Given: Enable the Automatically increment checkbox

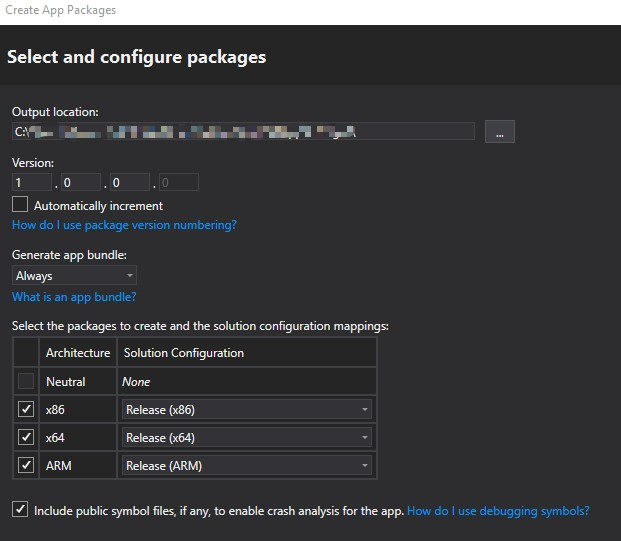Looking at the screenshot, I should (x=20, y=205).
